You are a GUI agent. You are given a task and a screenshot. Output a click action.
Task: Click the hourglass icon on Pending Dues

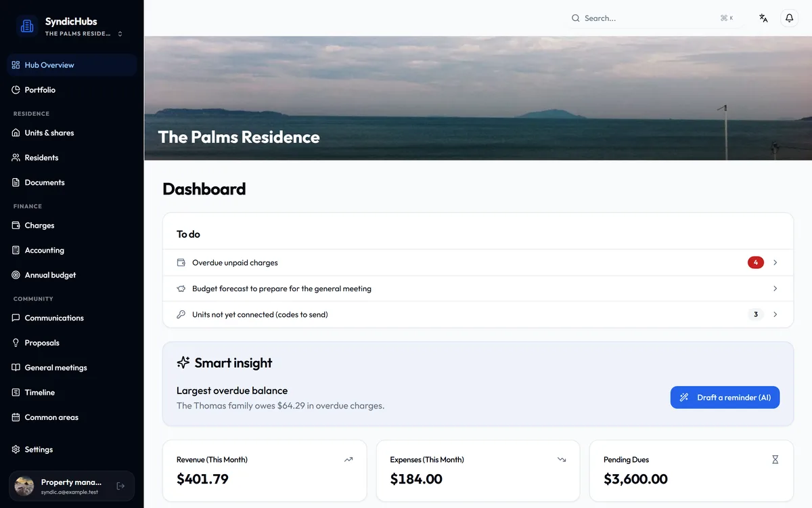click(775, 459)
